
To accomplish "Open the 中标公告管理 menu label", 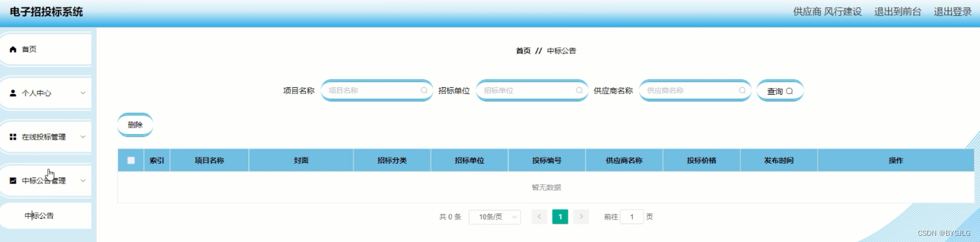I will pos(44,181).
